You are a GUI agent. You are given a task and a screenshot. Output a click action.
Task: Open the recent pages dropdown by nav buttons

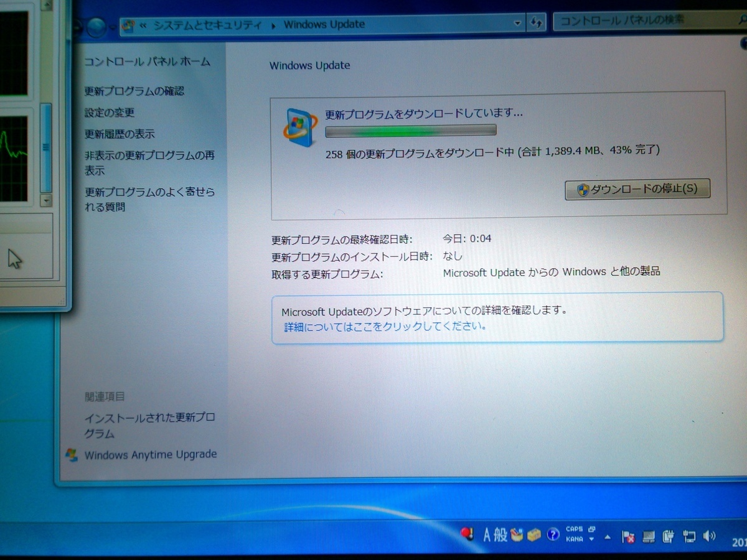[112, 27]
